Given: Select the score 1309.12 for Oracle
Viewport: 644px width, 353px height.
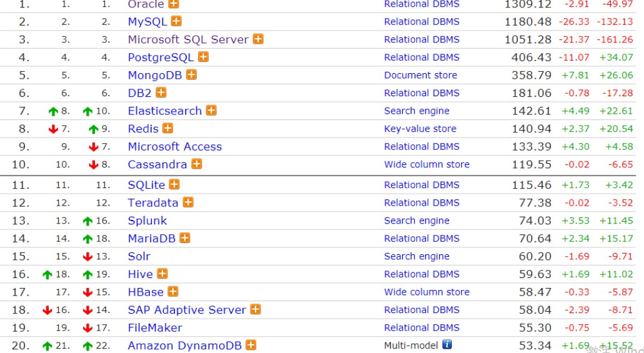Looking at the screenshot, I should pyautogui.click(x=528, y=4).
